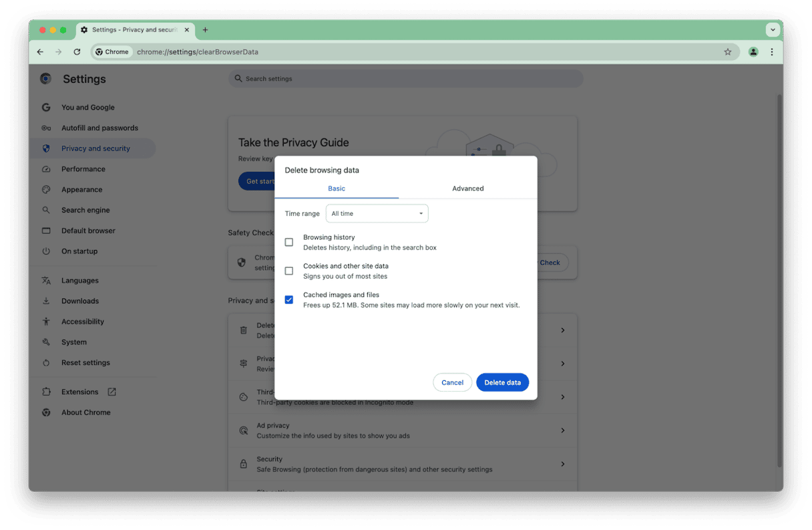This screenshot has height=530, width=812.
Task: Click the address bar URL
Action: [x=198, y=51]
